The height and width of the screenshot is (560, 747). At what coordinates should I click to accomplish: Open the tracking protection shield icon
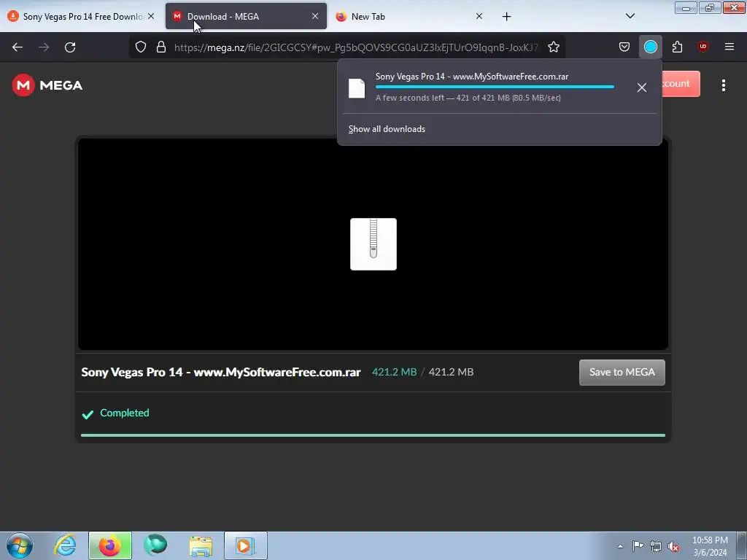pyautogui.click(x=141, y=47)
